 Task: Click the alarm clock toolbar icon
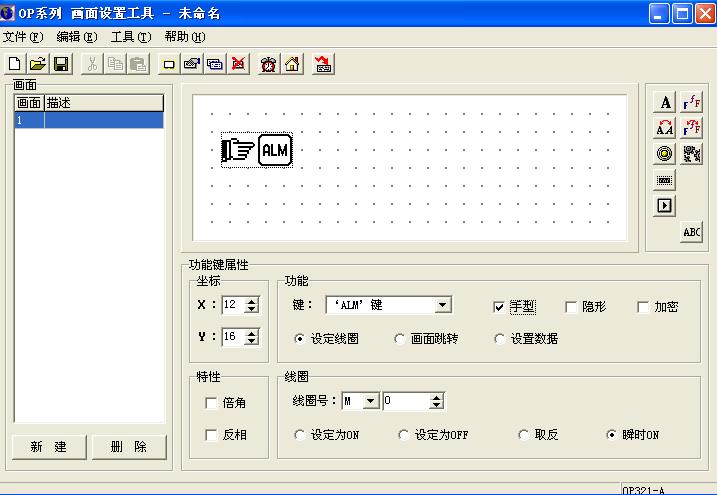268,64
